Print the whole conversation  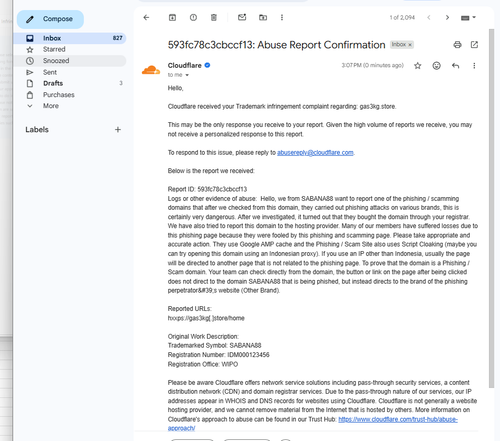coord(457,45)
